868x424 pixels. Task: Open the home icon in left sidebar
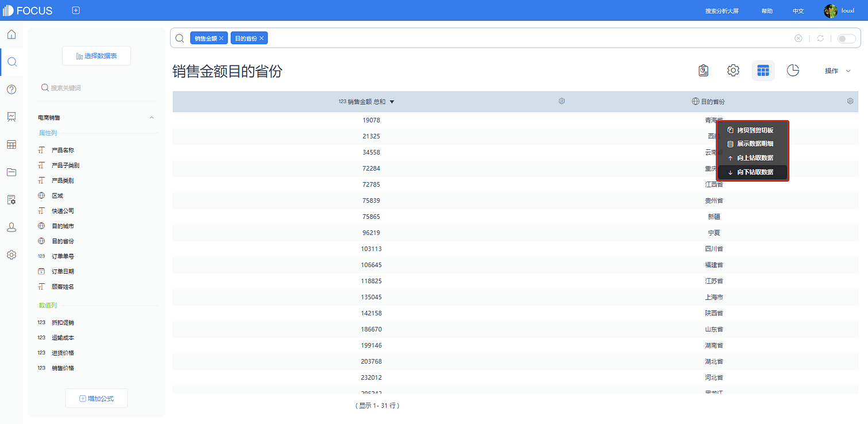click(x=11, y=34)
